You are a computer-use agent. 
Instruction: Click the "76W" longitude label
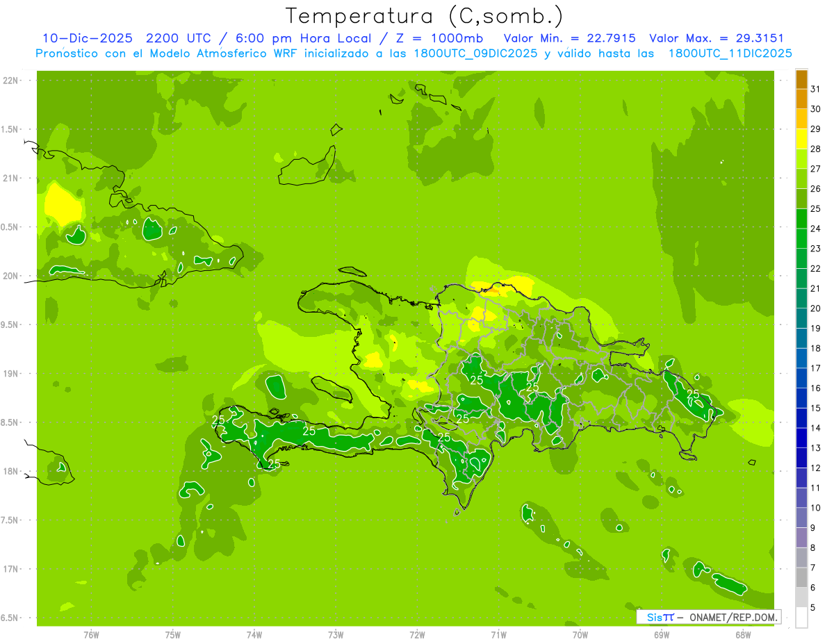point(91,634)
